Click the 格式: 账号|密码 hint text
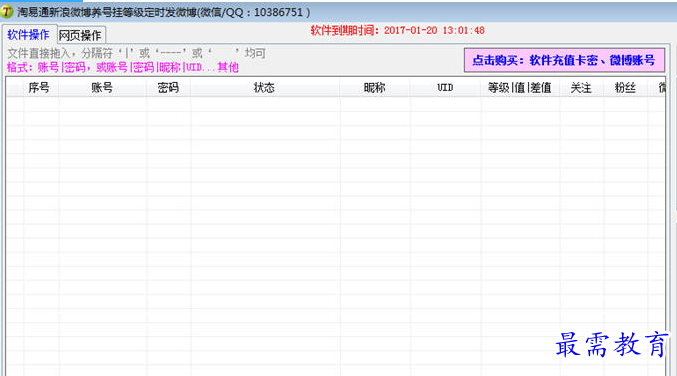677x376 pixels. pos(123,67)
